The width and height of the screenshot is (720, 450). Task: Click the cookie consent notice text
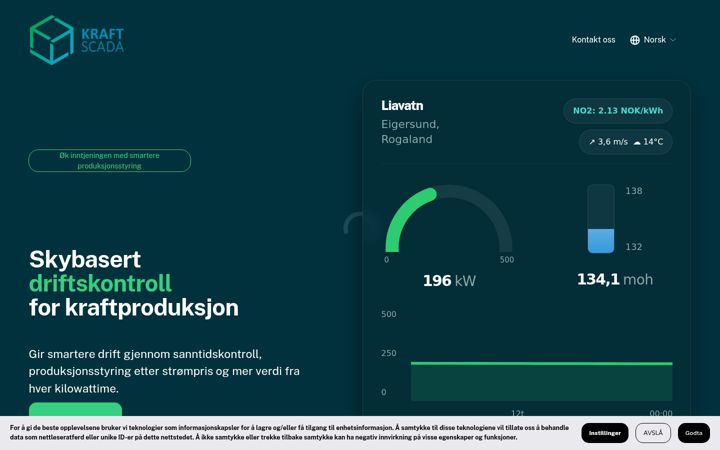(x=289, y=433)
